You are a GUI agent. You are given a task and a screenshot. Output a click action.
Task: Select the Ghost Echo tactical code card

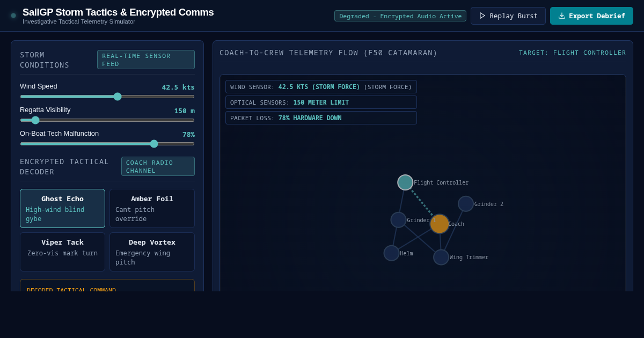[62, 208]
